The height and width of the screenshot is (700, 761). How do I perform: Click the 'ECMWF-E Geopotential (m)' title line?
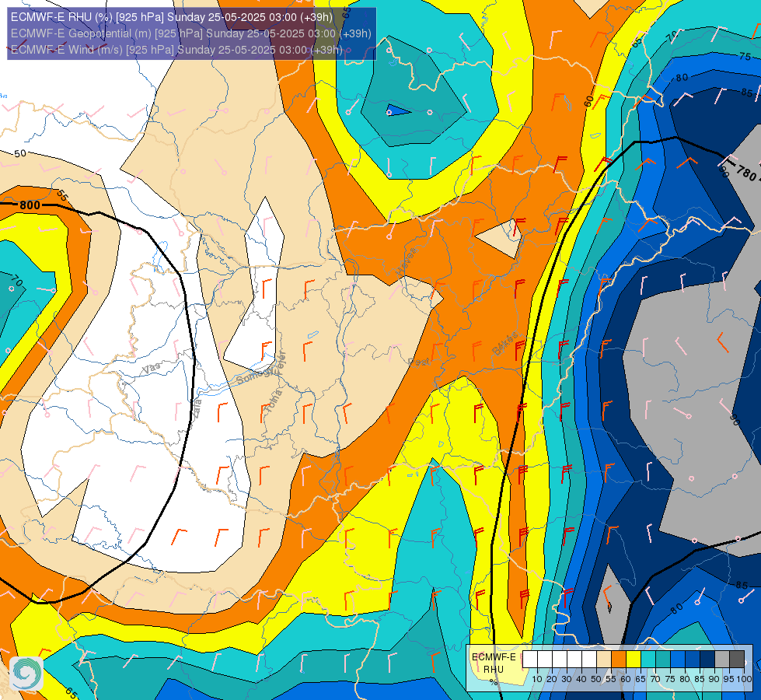click(x=190, y=33)
